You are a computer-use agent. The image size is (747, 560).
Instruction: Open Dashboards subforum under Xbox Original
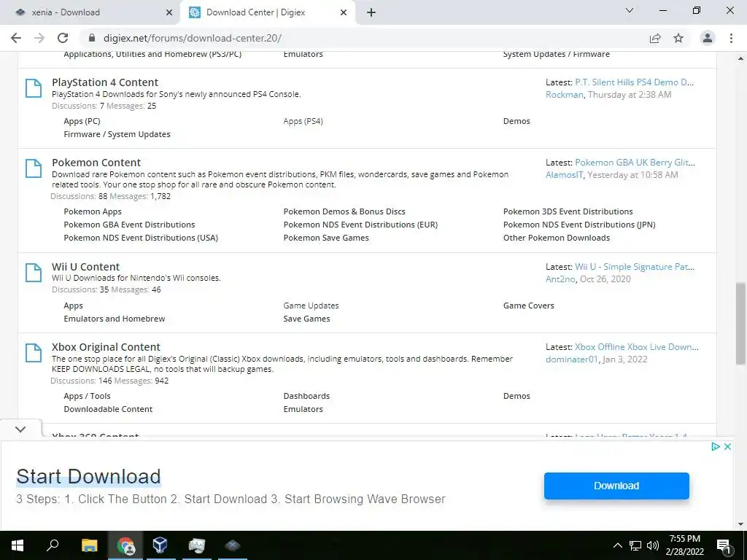pyautogui.click(x=306, y=396)
